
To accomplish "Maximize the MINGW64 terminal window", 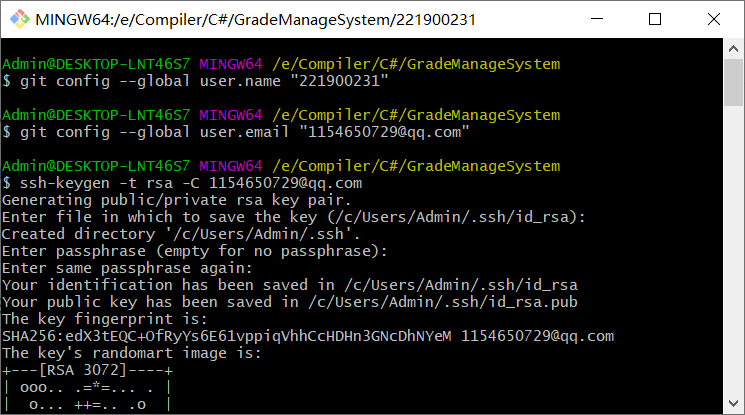I will tap(655, 19).
